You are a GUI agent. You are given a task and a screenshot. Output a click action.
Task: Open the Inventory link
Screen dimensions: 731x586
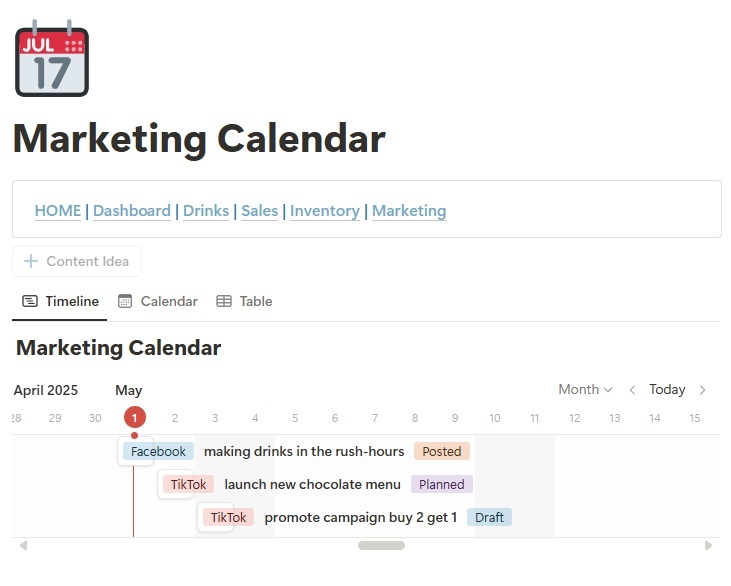pos(325,211)
